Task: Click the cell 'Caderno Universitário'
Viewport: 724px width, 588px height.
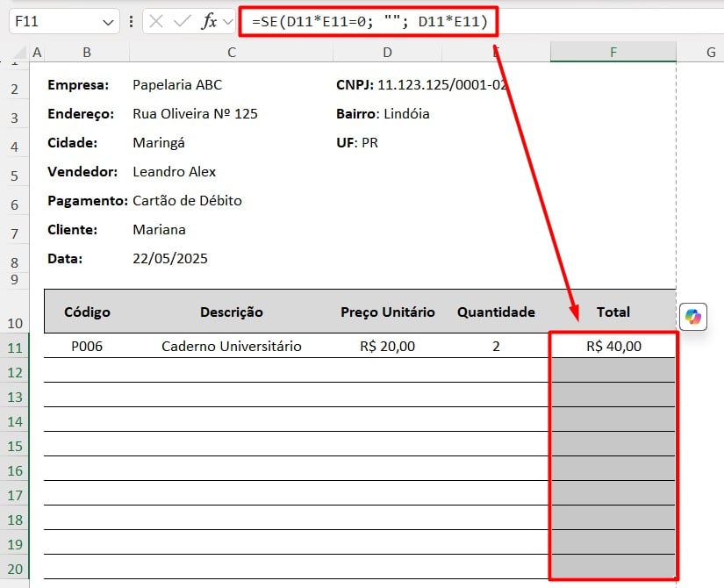Action: pyautogui.click(x=232, y=346)
